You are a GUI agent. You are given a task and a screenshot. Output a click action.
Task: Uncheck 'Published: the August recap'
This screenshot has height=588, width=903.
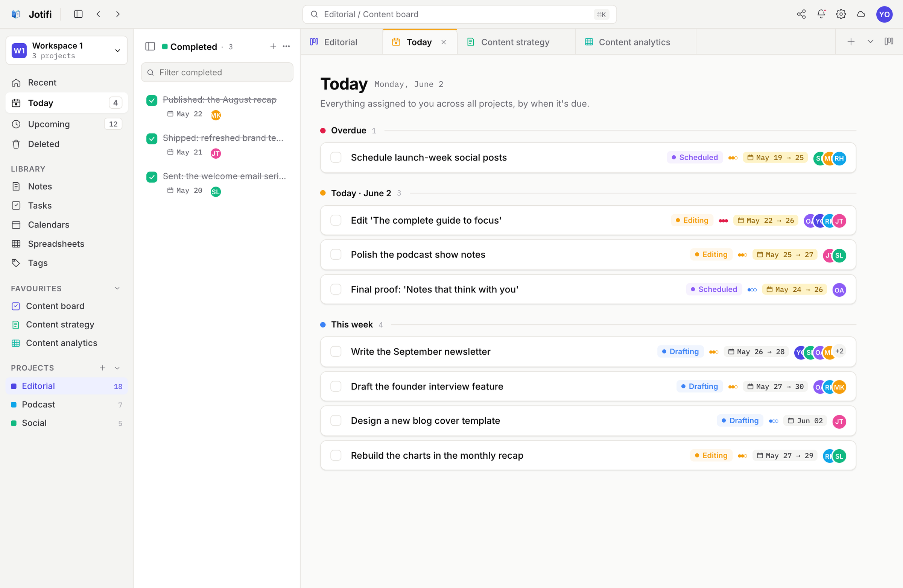pyautogui.click(x=152, y=100)
